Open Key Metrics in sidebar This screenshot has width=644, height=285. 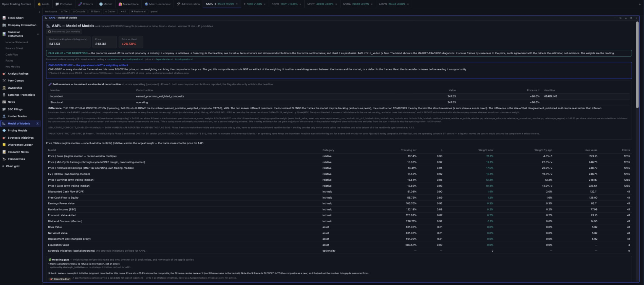coord(13,67)
